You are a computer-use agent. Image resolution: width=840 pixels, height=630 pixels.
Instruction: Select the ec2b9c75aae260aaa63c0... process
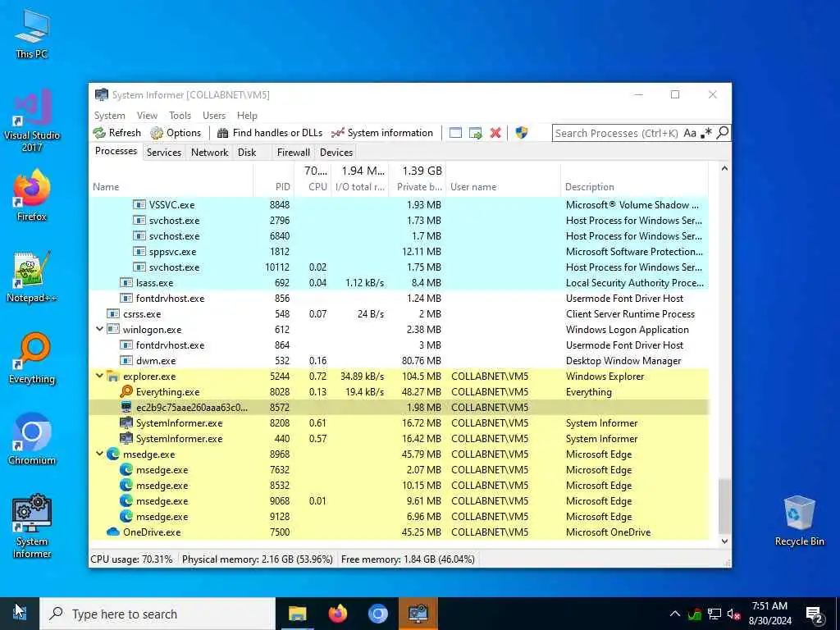[399, 407]
